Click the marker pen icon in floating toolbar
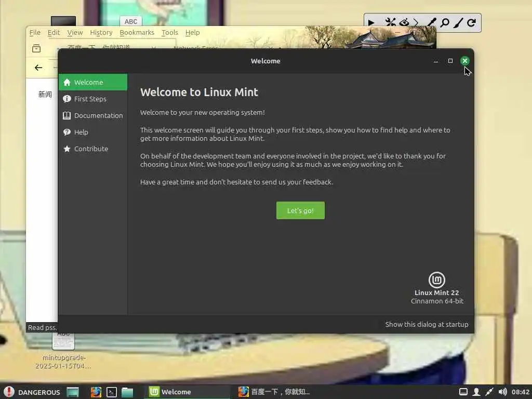Image resolution: width=532 pixels, height=399 pixels. coord(431,22)
